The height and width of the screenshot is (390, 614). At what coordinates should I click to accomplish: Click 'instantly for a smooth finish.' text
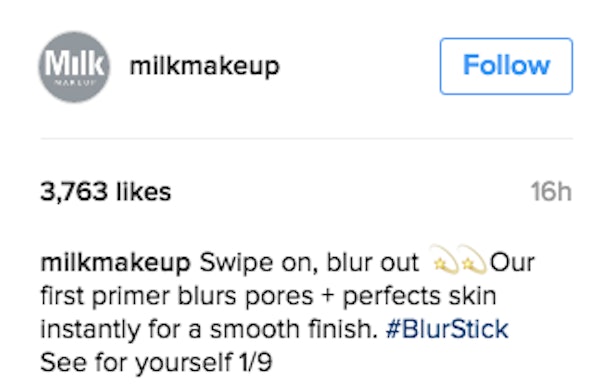[x=209, y=328]
